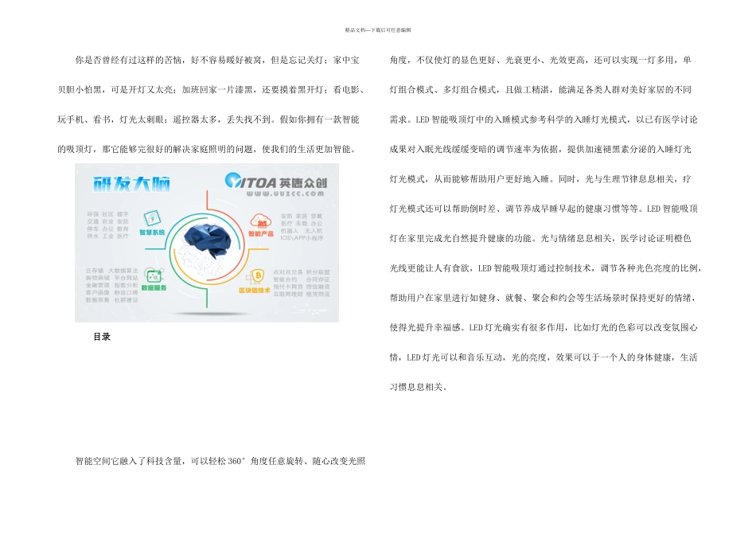The image size is (756, 535).
Task: Click the line starting 灯组合模式、多灯组合模式
Action: (540, 90)
